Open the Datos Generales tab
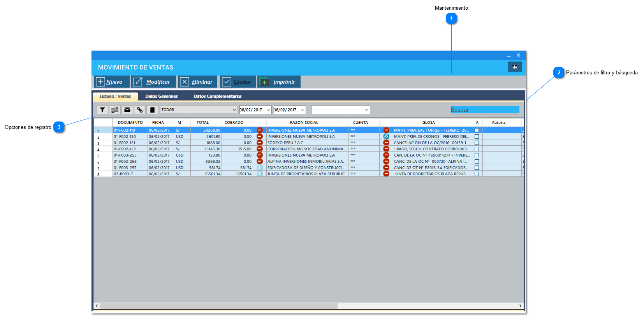Image resolution: width=644 pixels, height=317 pixels. (x=162, y=96)
